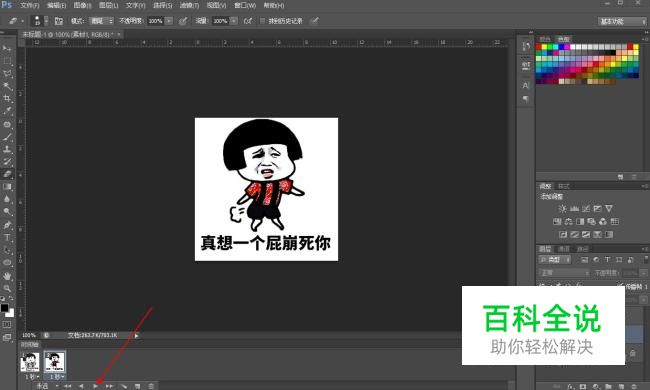The image size is (650, 390).
Task: Open the Properties panel icon in the dock
Action: tap(526, 65)
